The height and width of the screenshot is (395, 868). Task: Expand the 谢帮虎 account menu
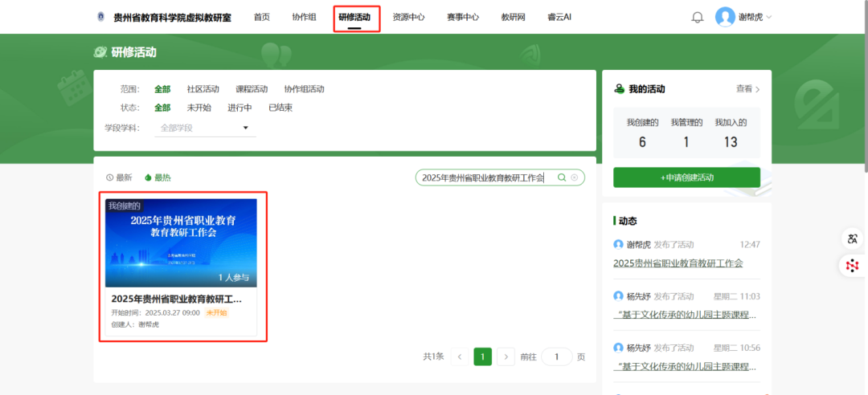tap(755, 17)
